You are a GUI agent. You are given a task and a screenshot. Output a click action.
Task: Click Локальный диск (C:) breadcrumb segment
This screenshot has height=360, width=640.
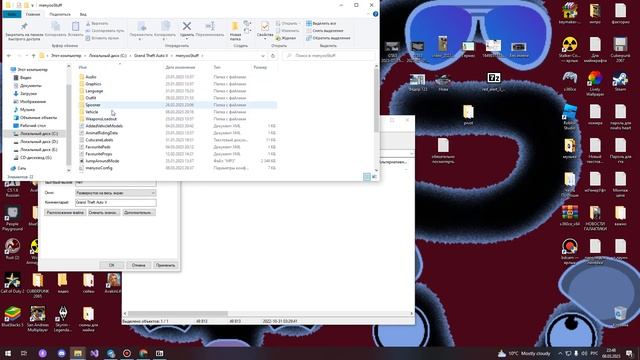108,56
